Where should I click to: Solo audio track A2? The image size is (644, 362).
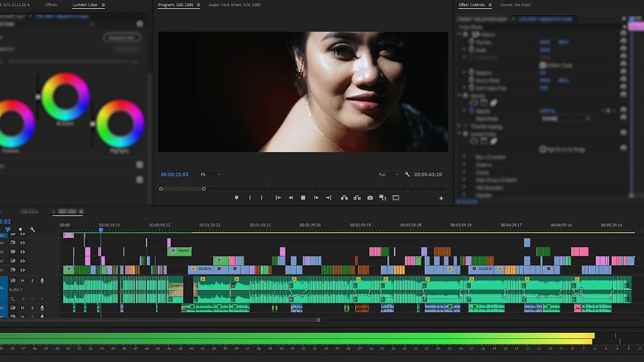32,308
